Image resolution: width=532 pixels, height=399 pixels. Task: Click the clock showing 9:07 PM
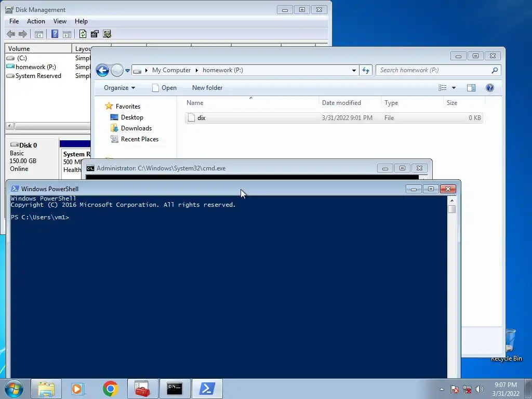506,385
